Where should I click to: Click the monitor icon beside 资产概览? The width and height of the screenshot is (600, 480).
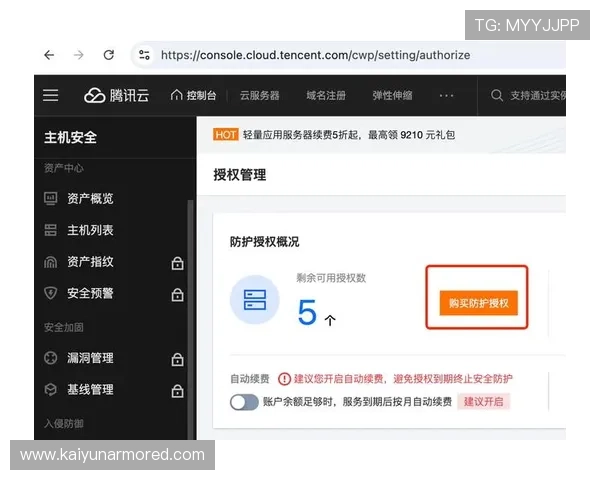[x=51, y=199]
